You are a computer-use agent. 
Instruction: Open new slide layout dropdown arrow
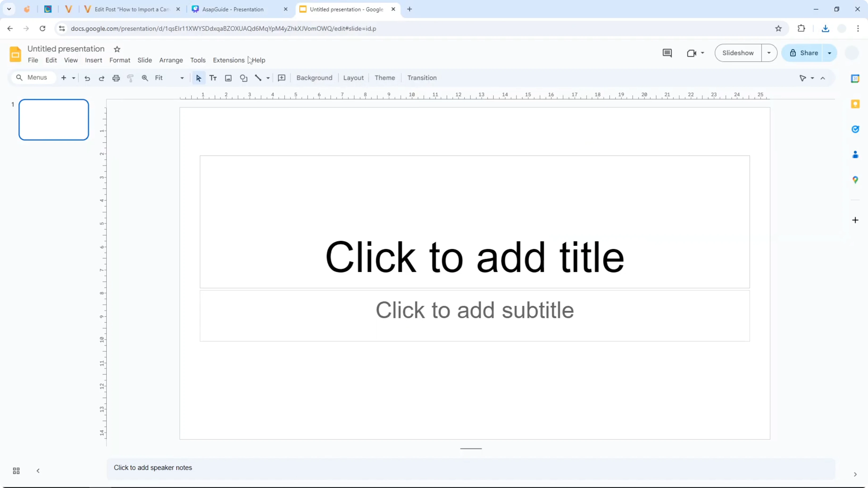coord(73,78)
